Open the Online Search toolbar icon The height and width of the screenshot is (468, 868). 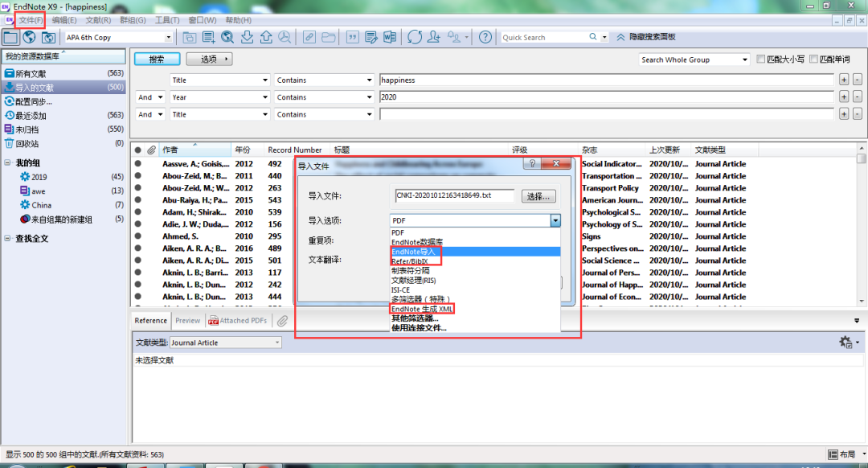pos(227,37)
